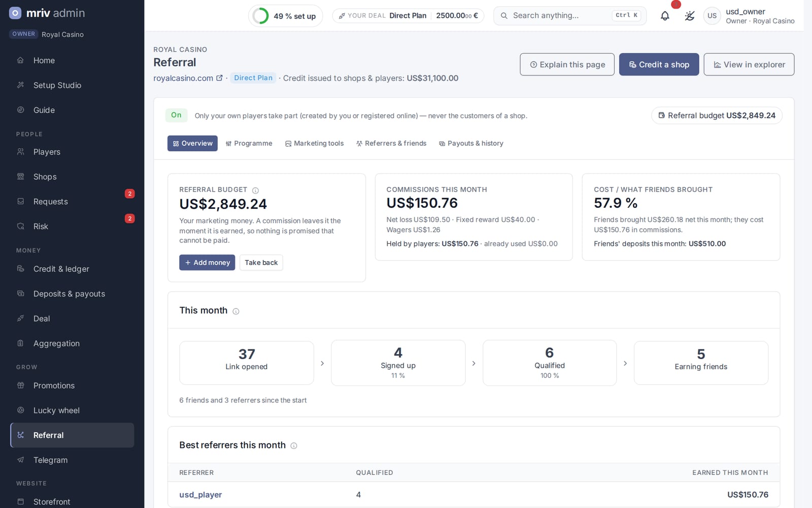Go to Referral in sidebar
Viewport: 812px width, 508px height.
tap(72, 435)
